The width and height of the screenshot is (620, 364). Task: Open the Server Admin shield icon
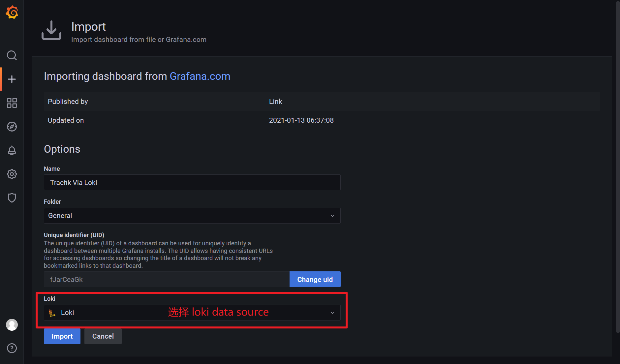[x=12, y=198]
